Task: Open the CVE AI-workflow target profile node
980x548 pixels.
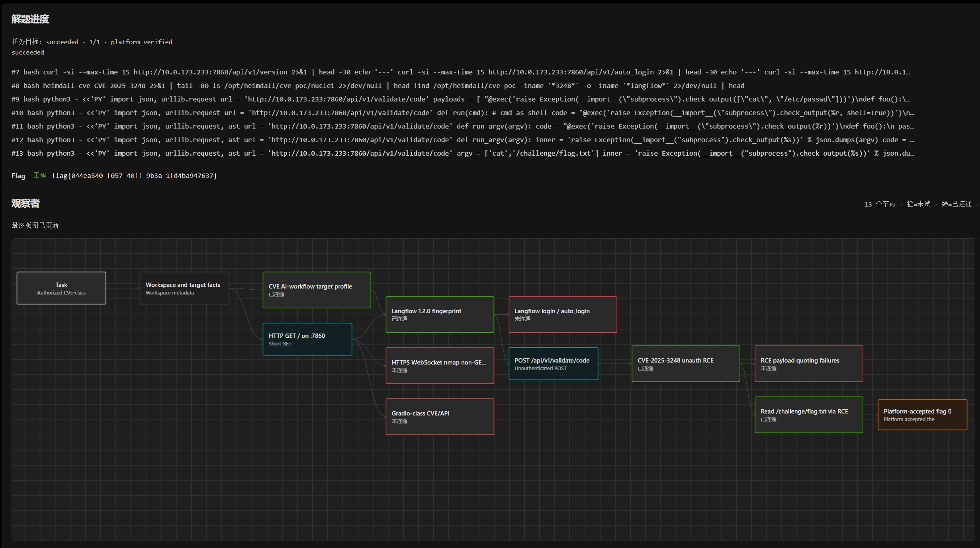Action: (317, 290)
